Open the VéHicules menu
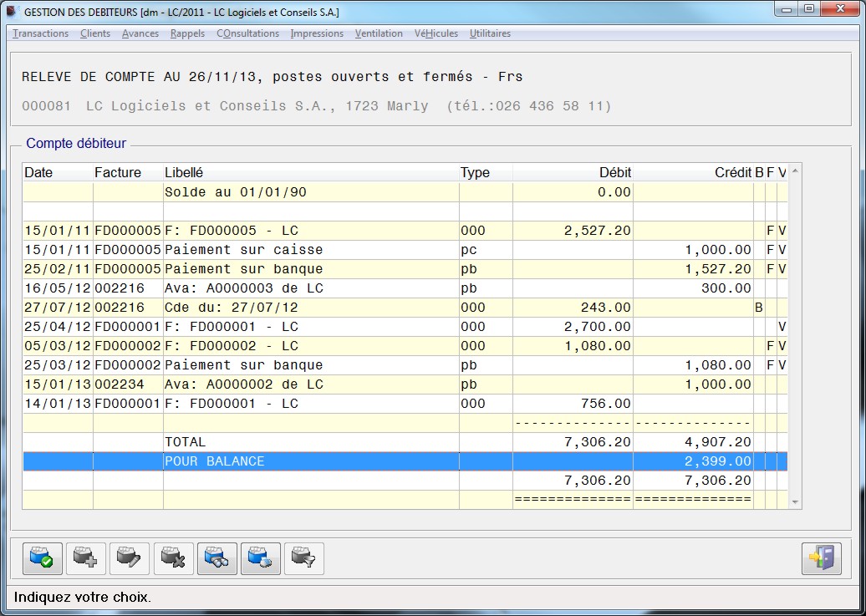This screenshot has height=616, width=866. (x=436, y=33)
